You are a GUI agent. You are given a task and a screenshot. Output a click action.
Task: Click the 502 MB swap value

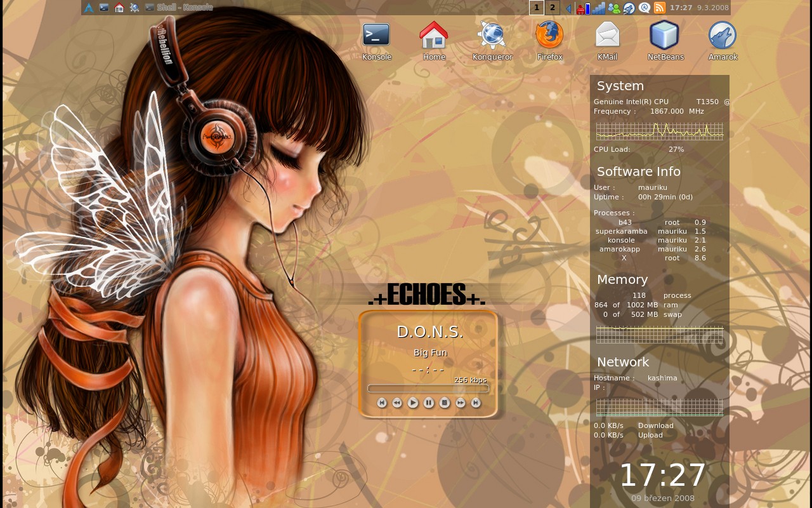pyautogui.click(x=645, y=314)
